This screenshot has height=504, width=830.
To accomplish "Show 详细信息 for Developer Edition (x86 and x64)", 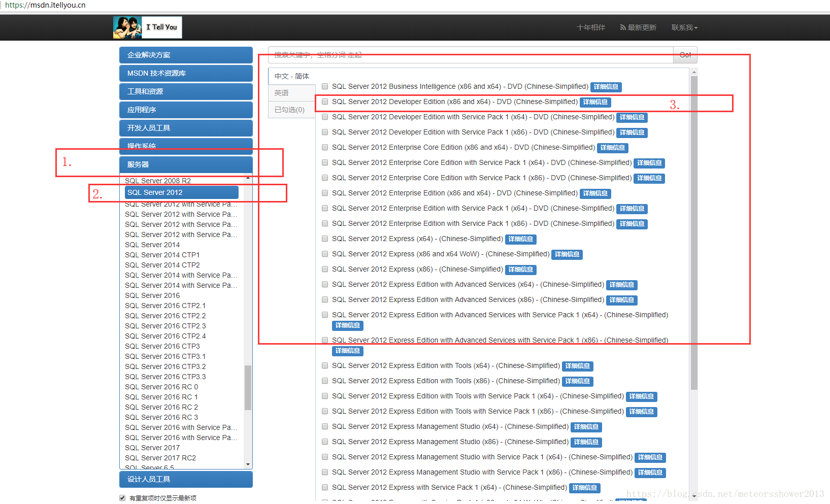I will (x=595, y=102).
